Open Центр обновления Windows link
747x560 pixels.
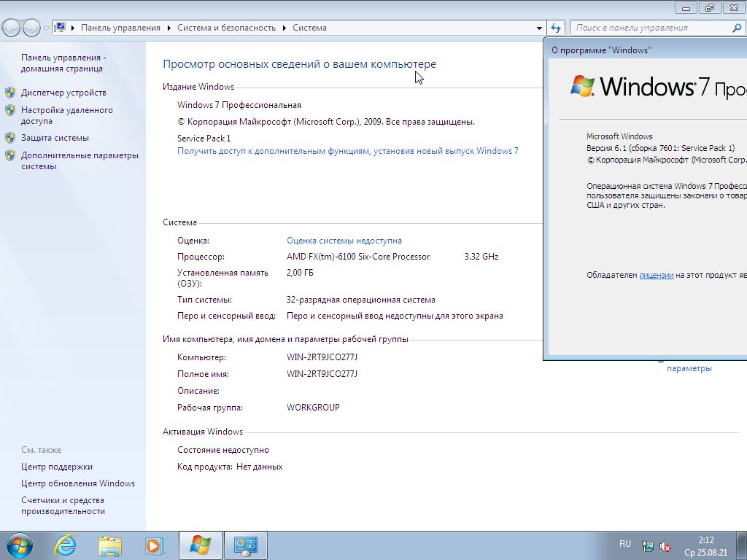(x=78, y=483)
